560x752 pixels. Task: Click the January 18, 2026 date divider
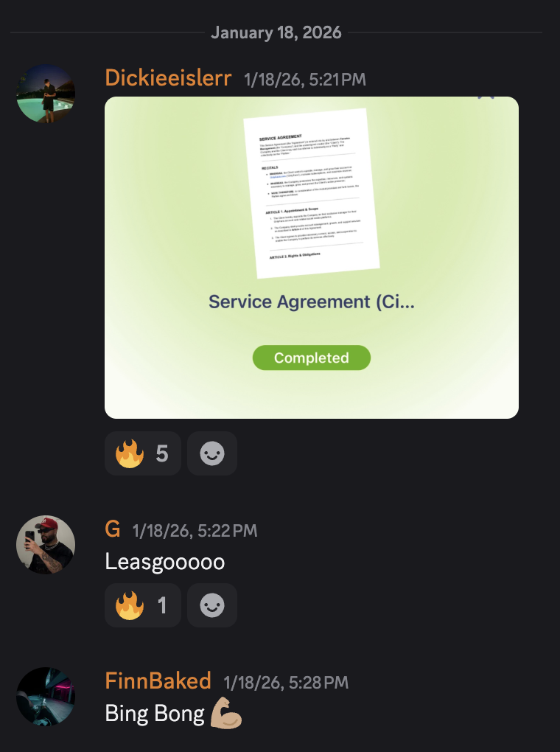point(276,32)
